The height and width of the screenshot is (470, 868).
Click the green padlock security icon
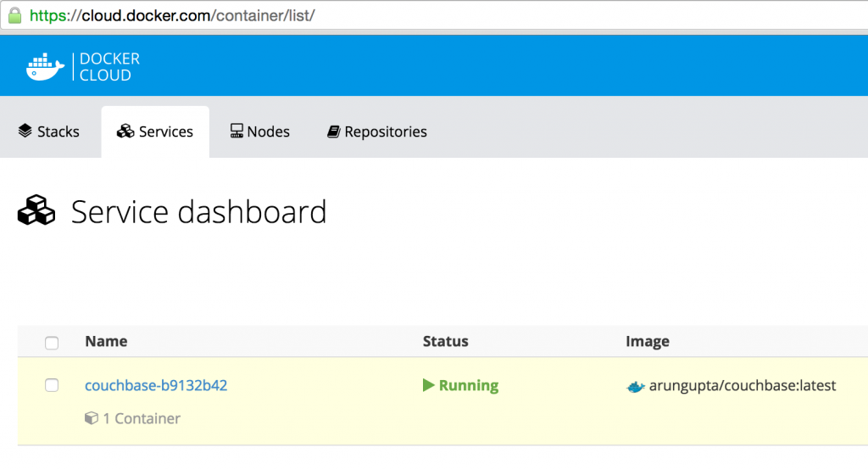point(15,15)
